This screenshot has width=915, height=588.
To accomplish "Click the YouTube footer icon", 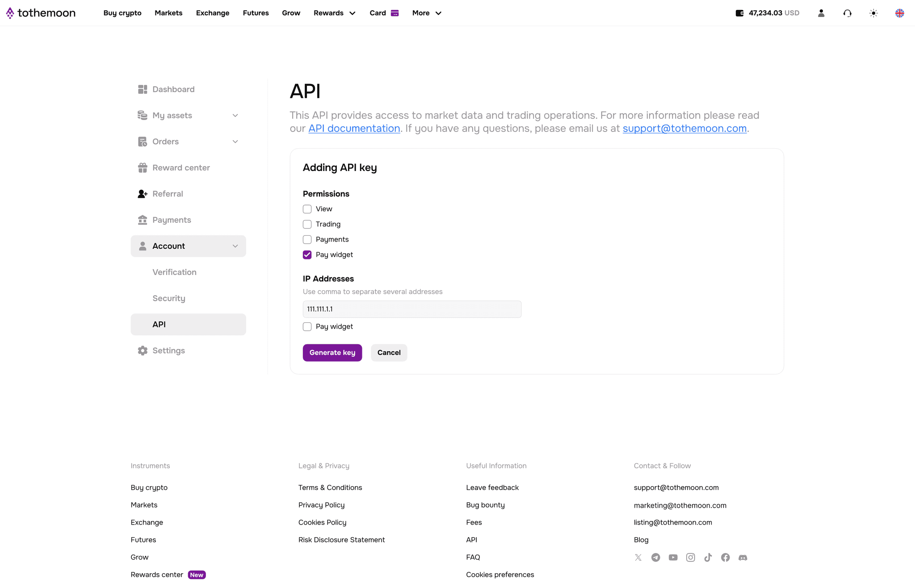I will 673,557.
